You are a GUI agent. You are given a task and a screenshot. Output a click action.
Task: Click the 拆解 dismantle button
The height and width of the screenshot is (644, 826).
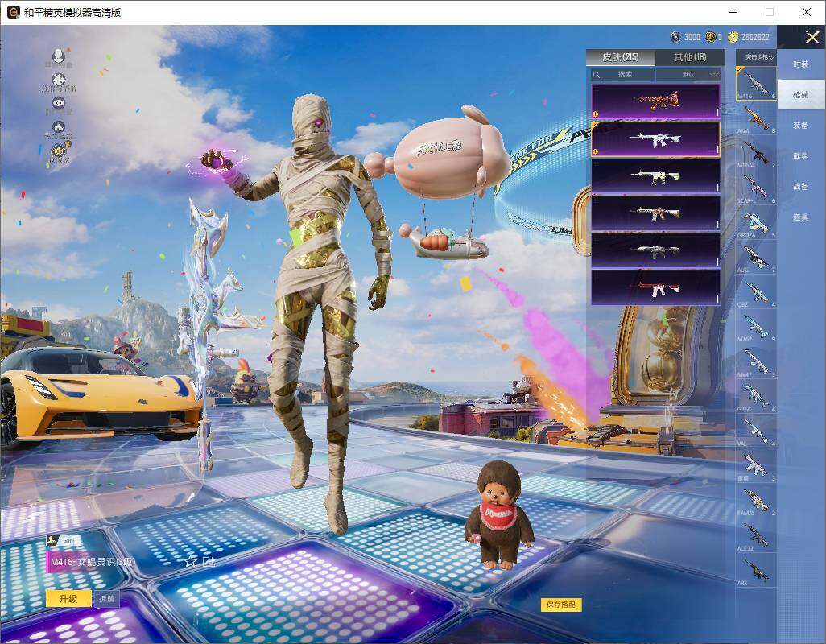tap(106, 599)
